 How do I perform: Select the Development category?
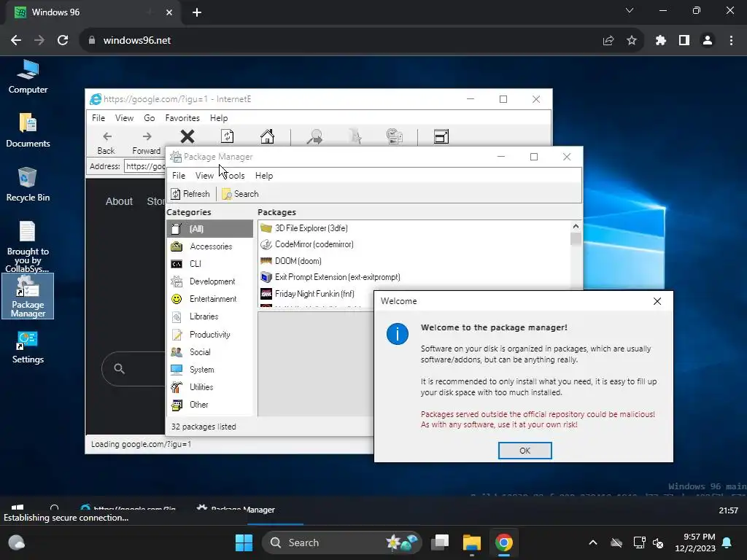[x=209, y=281]
